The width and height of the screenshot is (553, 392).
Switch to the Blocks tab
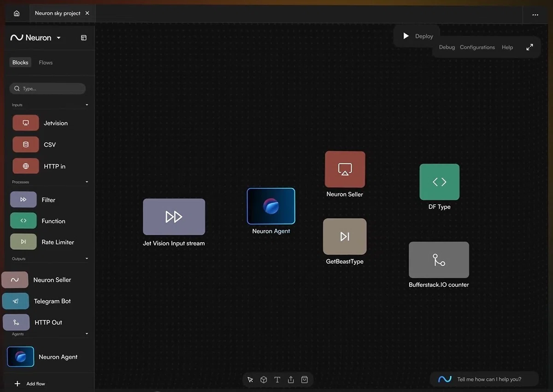tap(20, 63)
